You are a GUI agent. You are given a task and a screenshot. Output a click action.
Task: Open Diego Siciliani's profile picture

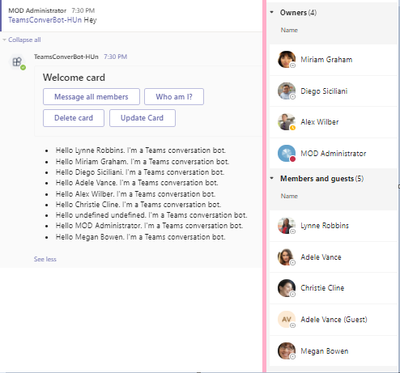click(287, 91)
